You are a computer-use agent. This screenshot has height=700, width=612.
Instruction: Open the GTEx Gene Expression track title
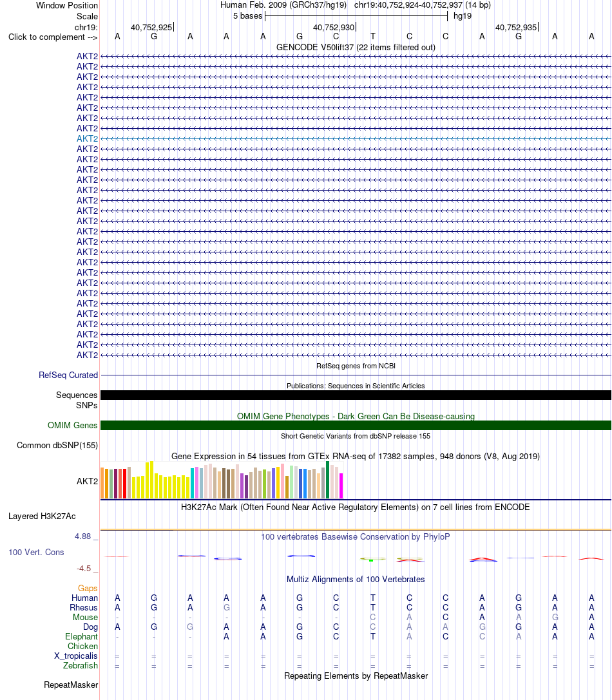(356, 456)
